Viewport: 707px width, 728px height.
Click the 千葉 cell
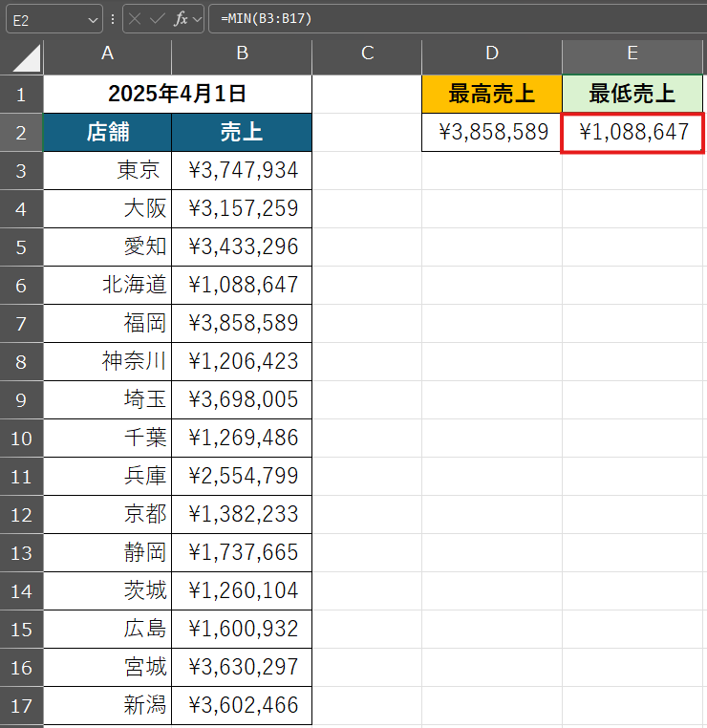[108, 439]
